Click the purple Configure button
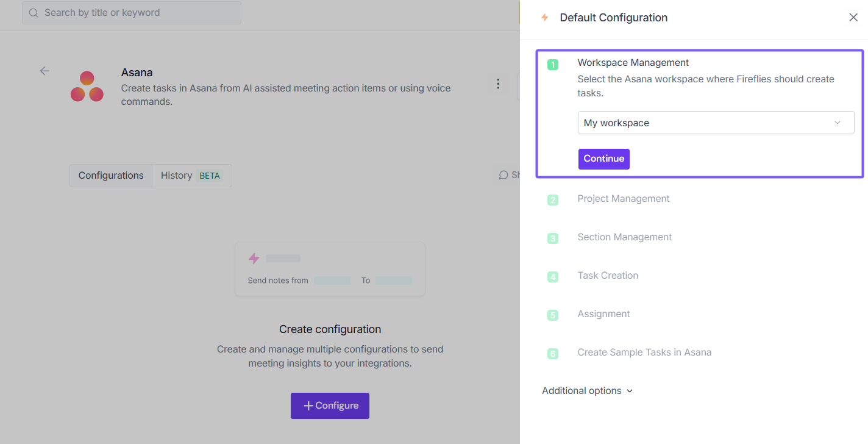 click(330, 406)
